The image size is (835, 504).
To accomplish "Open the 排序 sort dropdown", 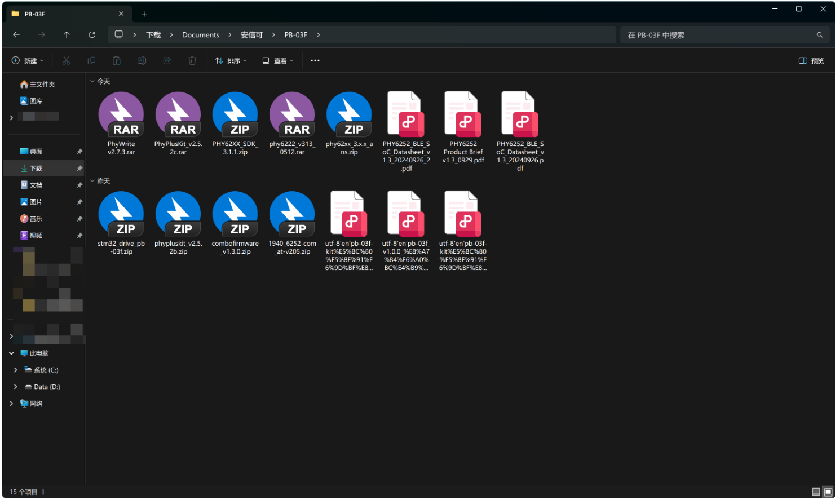I will (231, 60).
